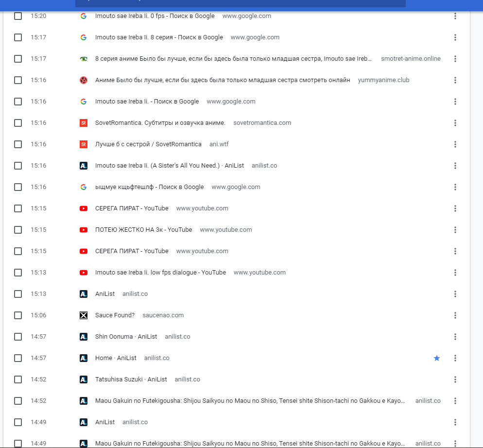Click the saucenao.com domain text
The image size is (483, 448).
[x=163, y=315]
